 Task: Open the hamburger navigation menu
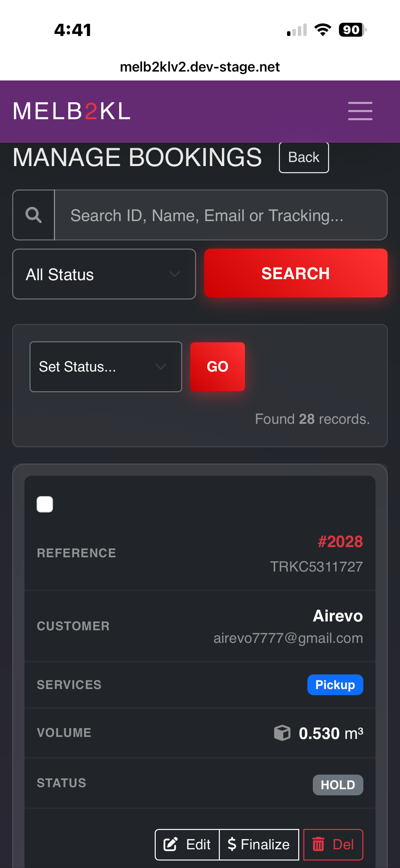click(360, 111)
